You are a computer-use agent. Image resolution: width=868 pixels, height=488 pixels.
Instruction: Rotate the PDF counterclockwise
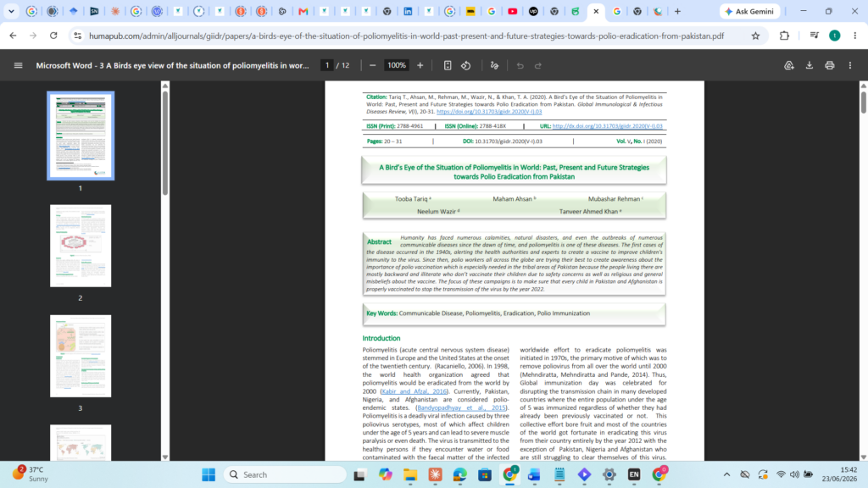466,65
